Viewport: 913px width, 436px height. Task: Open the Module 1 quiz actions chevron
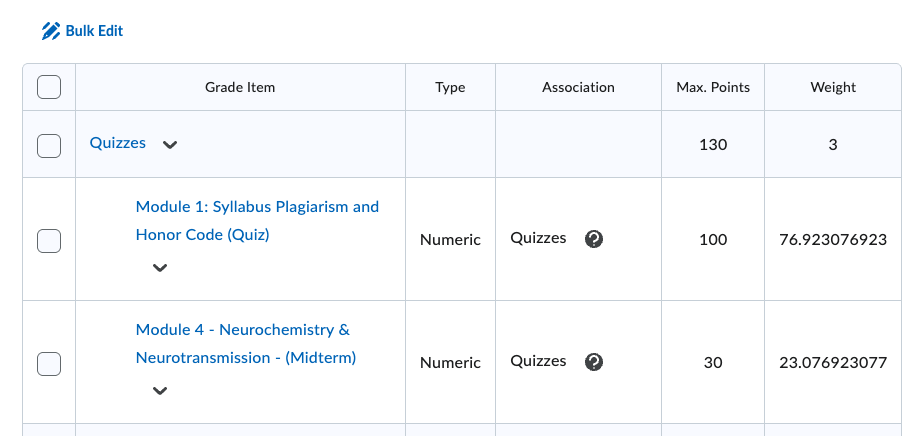(x=160, y=268)
